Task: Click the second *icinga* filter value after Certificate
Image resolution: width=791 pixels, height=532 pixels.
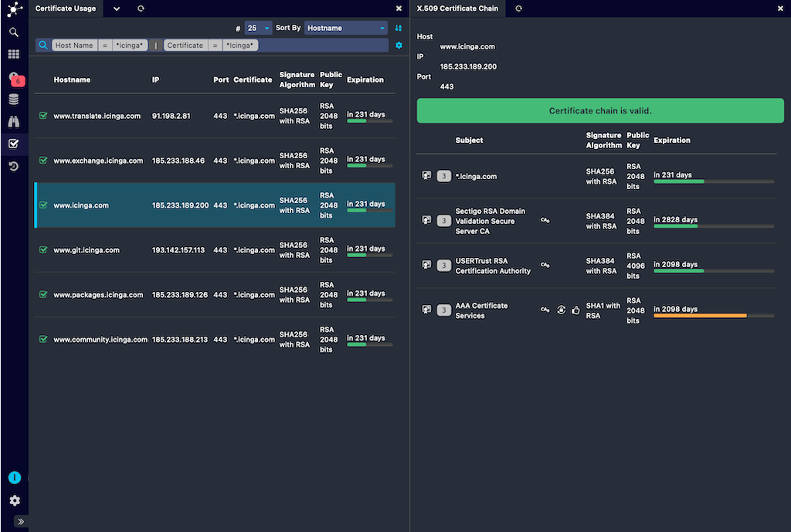Action: [x=240, y=46]
